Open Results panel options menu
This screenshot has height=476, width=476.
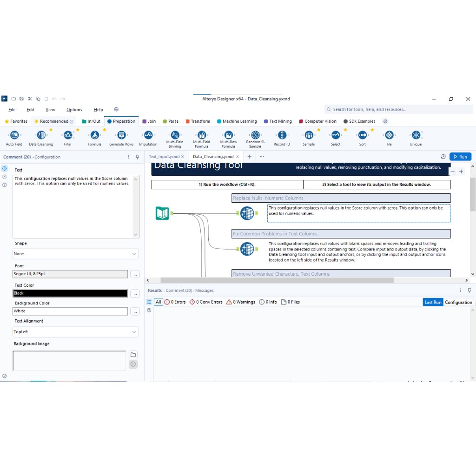[460, 291]
